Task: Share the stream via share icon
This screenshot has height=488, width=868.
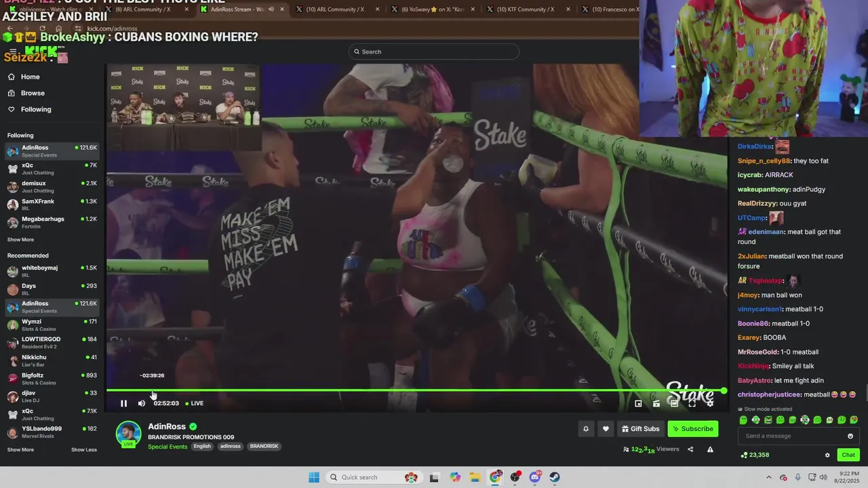Action: pos(690,449)
